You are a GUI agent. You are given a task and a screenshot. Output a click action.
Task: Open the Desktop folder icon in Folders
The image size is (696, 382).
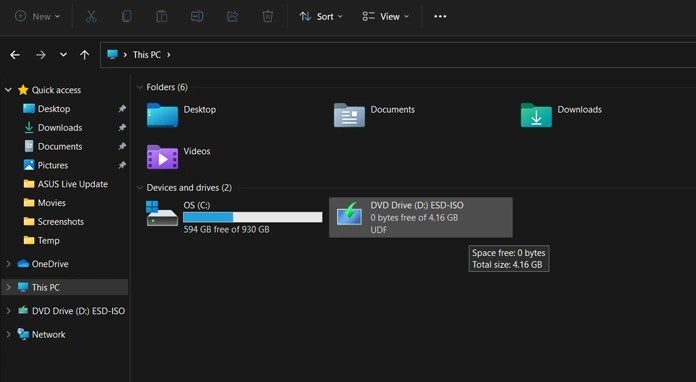point(162,115)
